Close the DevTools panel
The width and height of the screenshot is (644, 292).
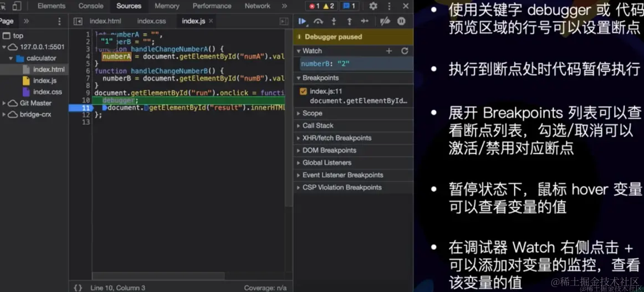406,6
